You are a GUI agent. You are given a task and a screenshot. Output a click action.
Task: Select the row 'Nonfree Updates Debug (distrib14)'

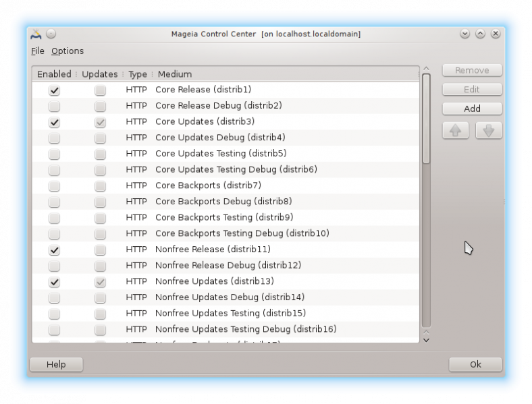click(225, 297)
